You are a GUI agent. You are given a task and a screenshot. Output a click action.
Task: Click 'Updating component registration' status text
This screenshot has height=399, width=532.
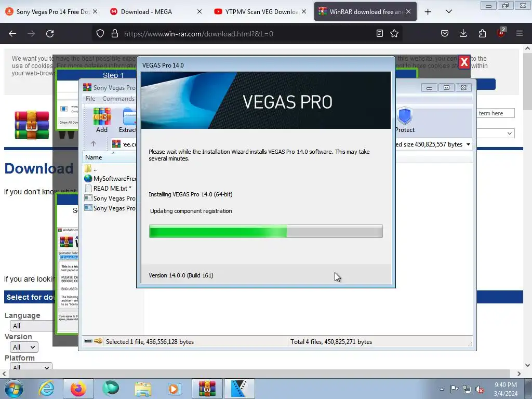[191, 211]
